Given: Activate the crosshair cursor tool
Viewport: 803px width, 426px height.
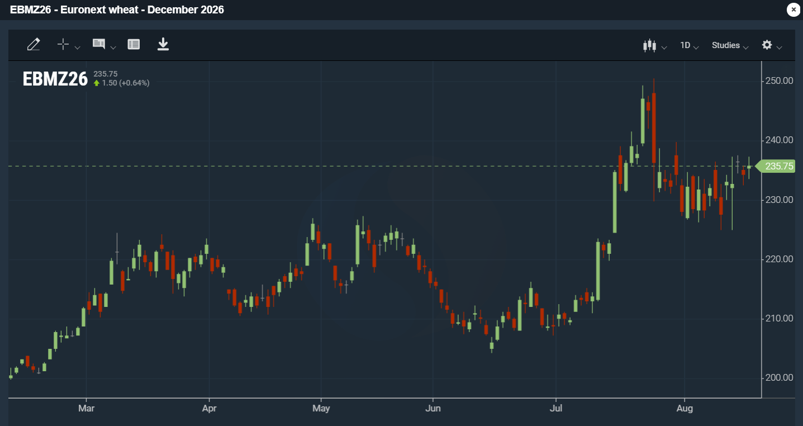Looking at the screenshot, I should tap(63, 45).
